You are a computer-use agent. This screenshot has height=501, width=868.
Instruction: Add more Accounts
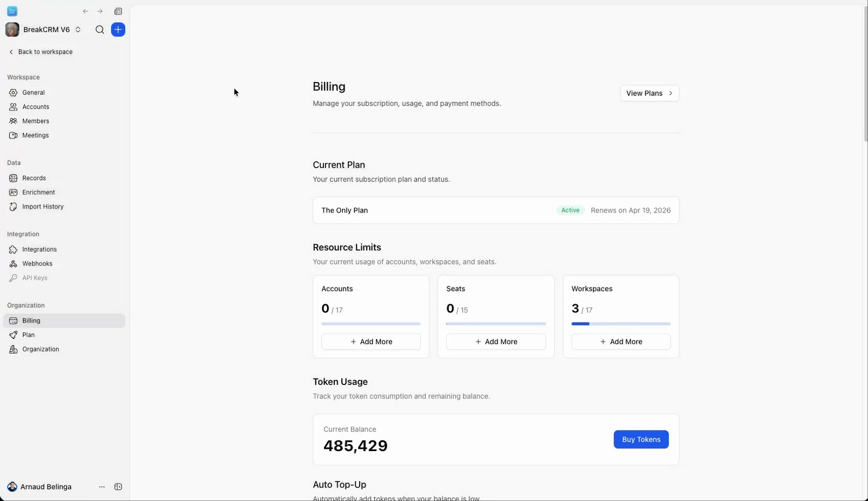tap(371, 342)
